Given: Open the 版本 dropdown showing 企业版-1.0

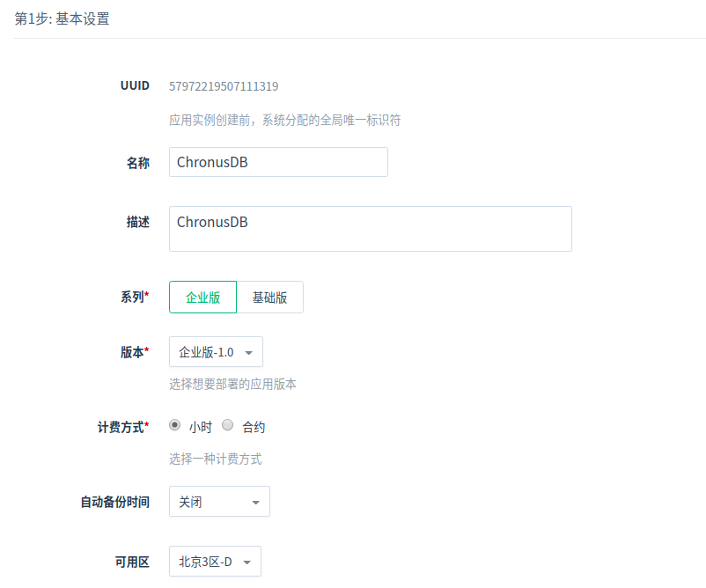Looking at the screenshot, I should [216, 351].
